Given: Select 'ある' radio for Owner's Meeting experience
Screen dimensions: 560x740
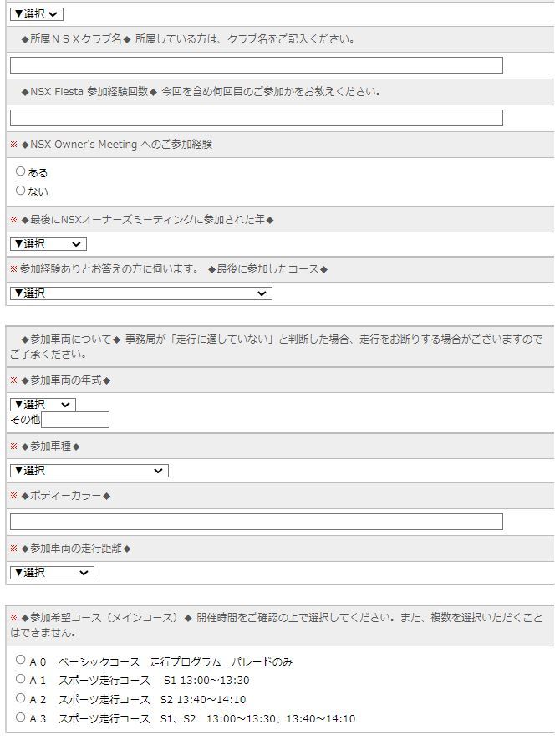Looking at the screenshot, I should pyautogui.click(x=21, y=171).
